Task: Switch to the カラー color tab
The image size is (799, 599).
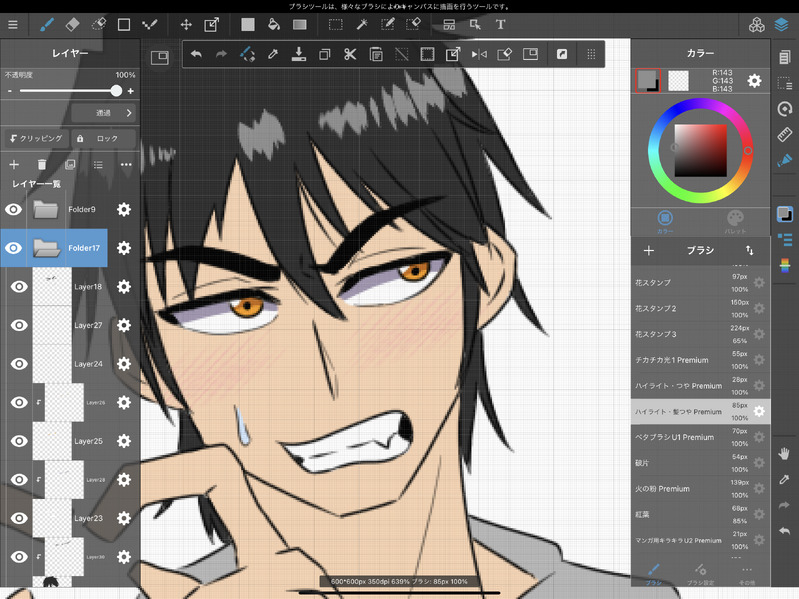Action: 664,222
